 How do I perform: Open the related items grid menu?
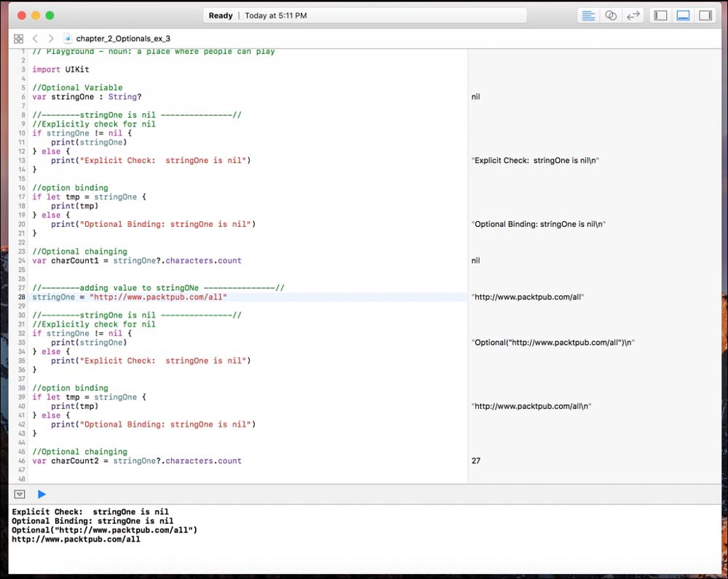tap(18, 39)
